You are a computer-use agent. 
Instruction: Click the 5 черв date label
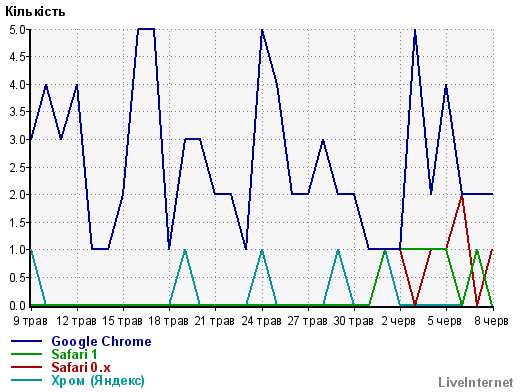tap(445, 321)
